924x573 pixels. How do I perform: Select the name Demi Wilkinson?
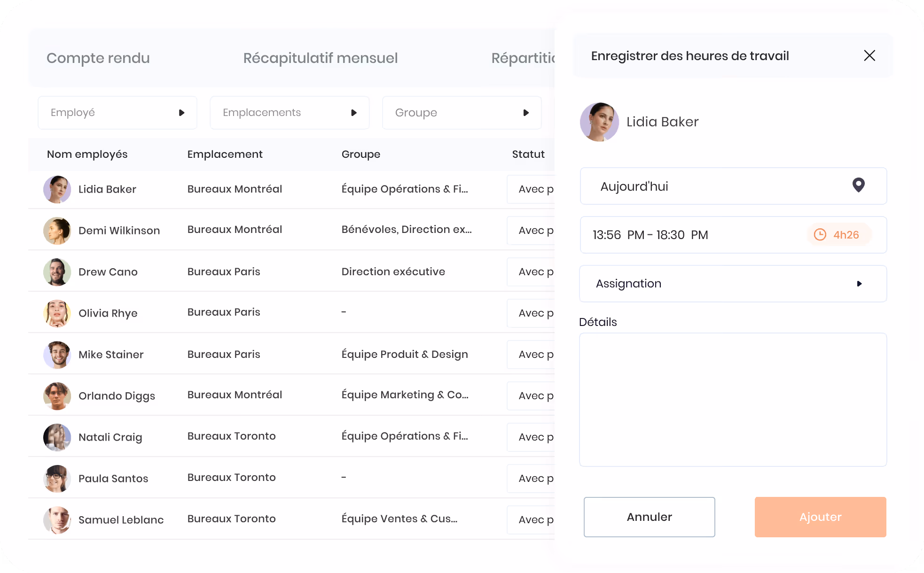click(x=119, y=231)
